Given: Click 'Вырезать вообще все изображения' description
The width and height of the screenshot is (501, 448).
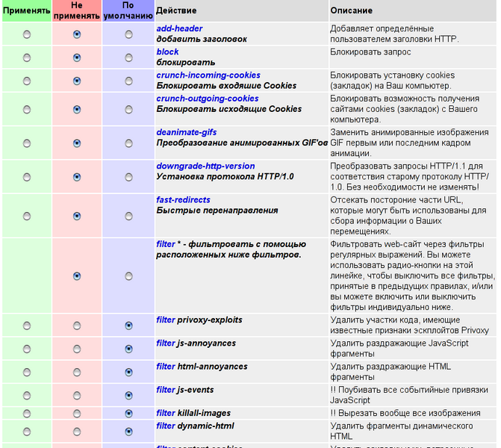Looking at the screenshot, I should [x=405, y=413].
